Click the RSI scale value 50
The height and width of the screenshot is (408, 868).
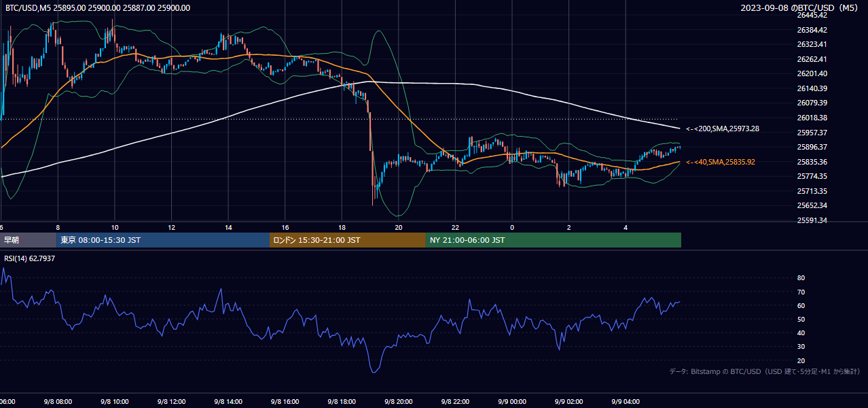[801, 319]
